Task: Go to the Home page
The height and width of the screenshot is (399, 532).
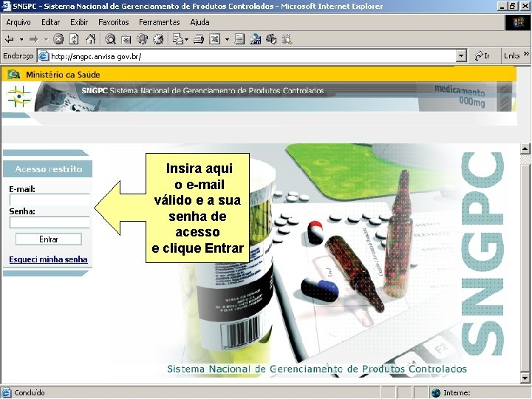Action: (90, 39)
